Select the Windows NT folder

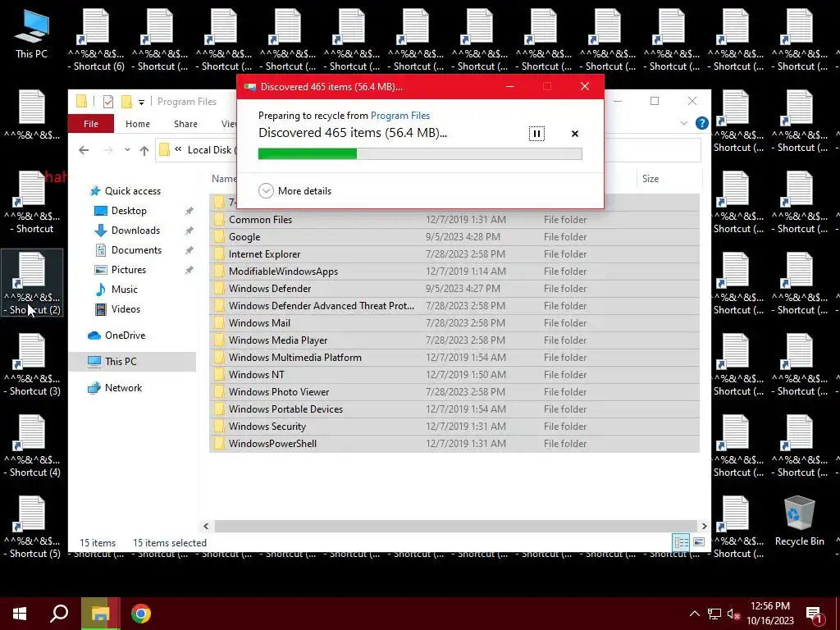(454, 374)
